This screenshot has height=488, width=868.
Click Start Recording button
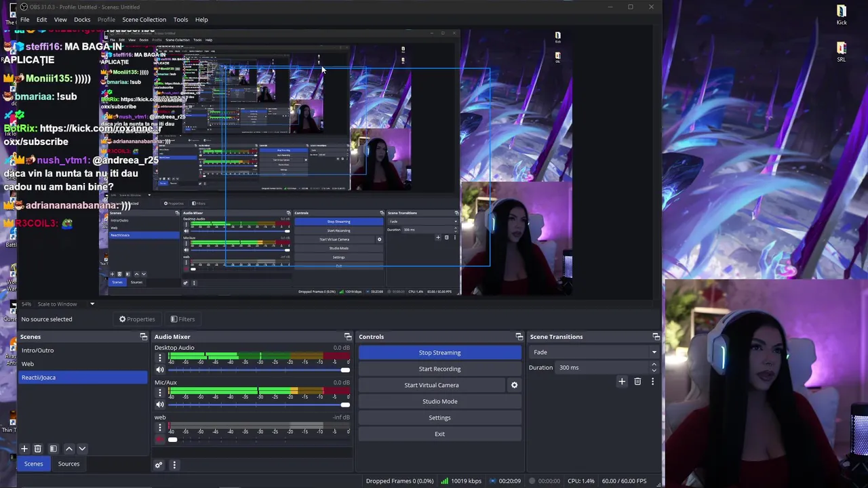coord(439,369)
